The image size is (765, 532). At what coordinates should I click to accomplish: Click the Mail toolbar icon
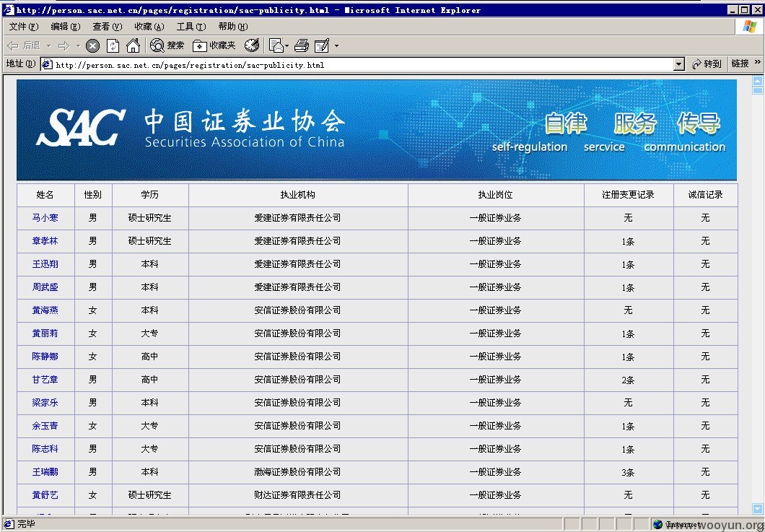coord(276,46)
